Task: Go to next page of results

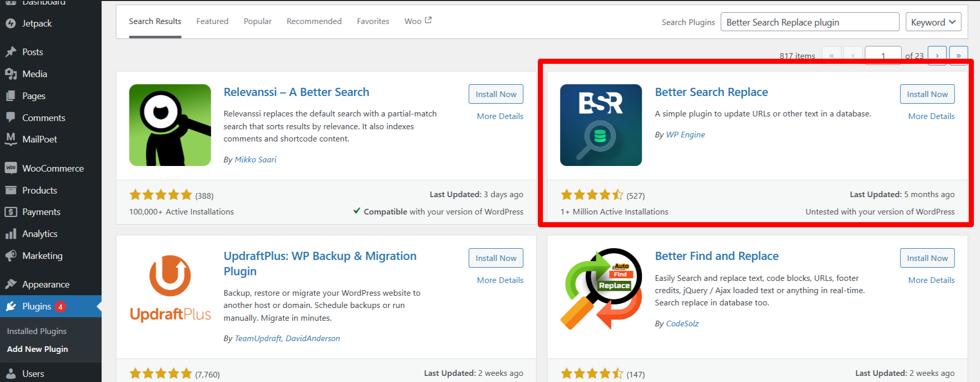Action: [937, 55]
